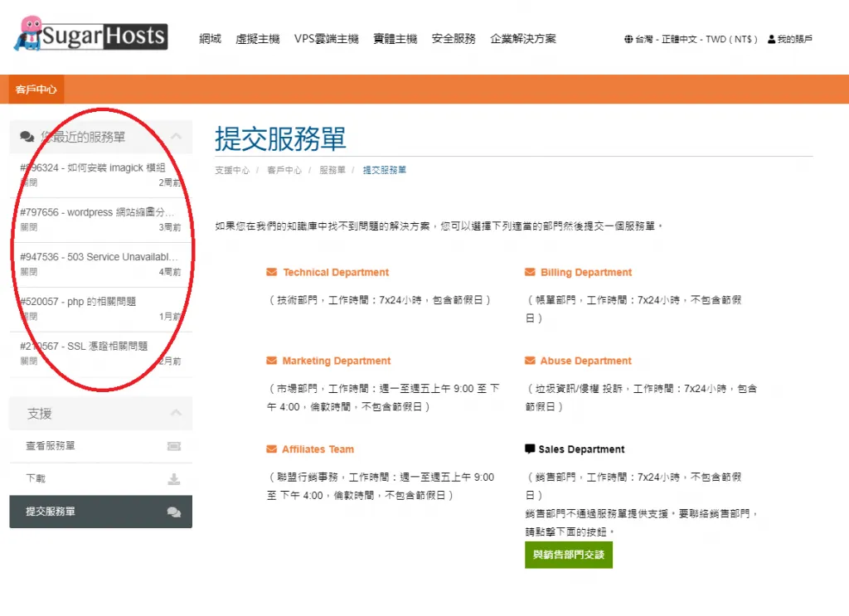Open ticket #947536 503 Service Unavailable

[99, 257]
